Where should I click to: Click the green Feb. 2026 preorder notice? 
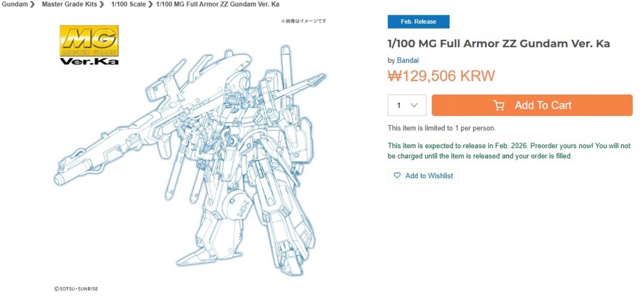[509, 151]
